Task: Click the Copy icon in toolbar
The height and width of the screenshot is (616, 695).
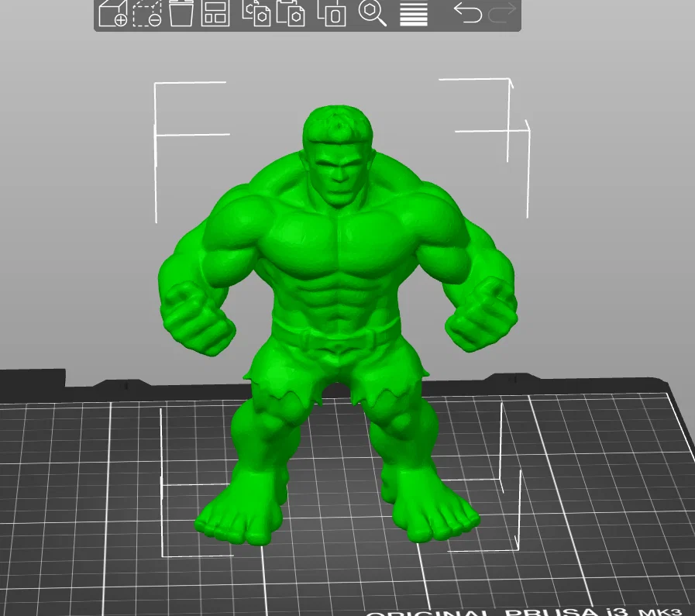Action: pos(256,13)
